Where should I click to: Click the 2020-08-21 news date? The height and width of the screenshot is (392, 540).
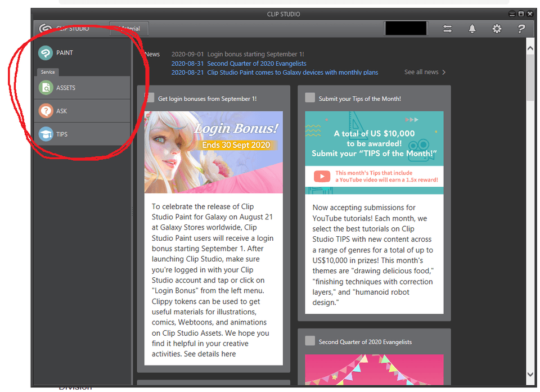click(x=188, y=73)
